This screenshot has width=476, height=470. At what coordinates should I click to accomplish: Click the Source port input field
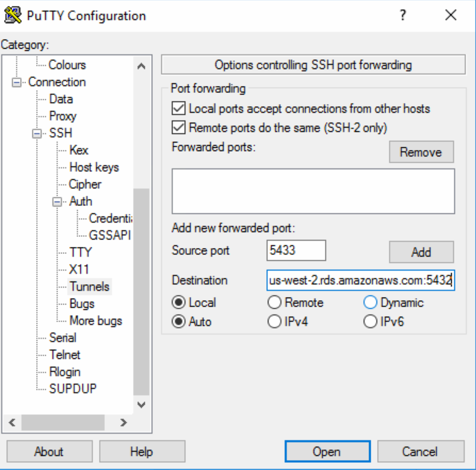click(x=296, y=250)
